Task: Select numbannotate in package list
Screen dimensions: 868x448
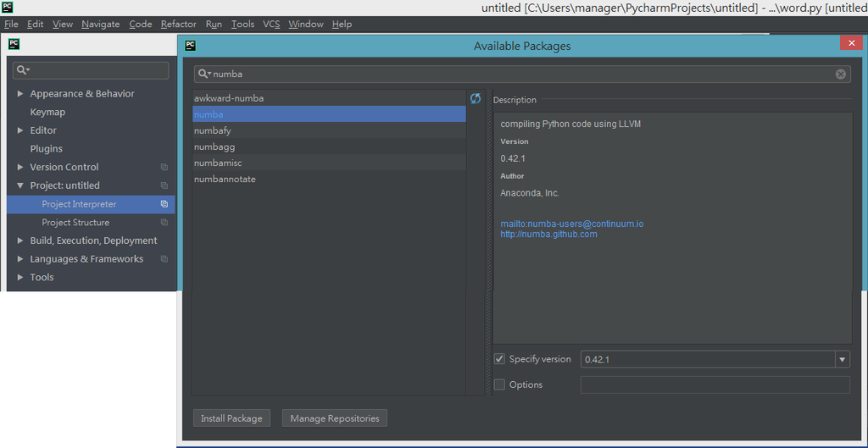Action: point(329,180)
